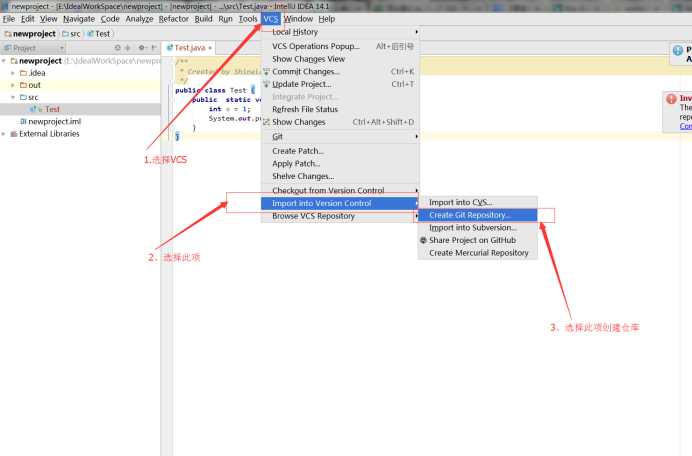
Task: Click GitHub icon beside Share Project
Action: (x=423, y=240)
